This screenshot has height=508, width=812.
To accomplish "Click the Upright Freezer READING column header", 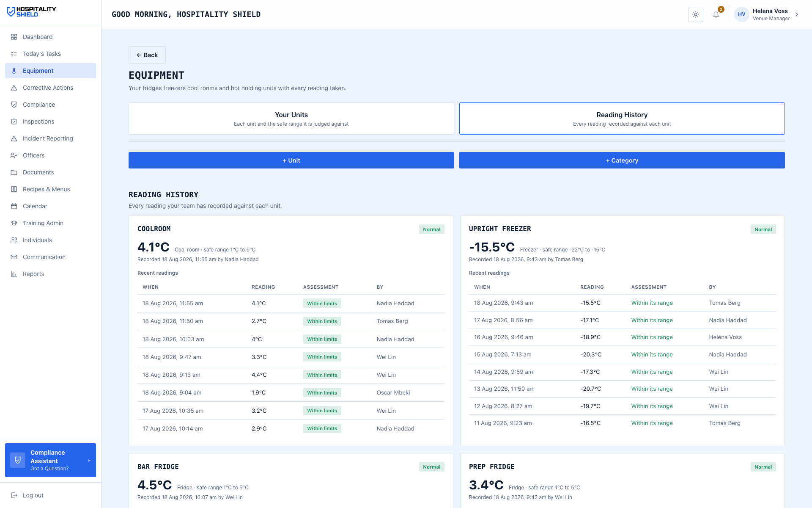I will click(x=592, y=287).
